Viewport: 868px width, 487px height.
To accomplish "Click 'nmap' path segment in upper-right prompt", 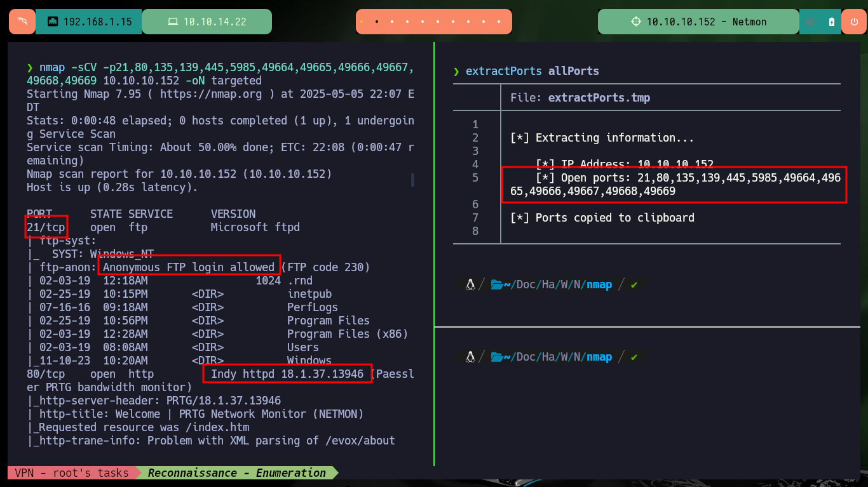I will pos(599,284).
